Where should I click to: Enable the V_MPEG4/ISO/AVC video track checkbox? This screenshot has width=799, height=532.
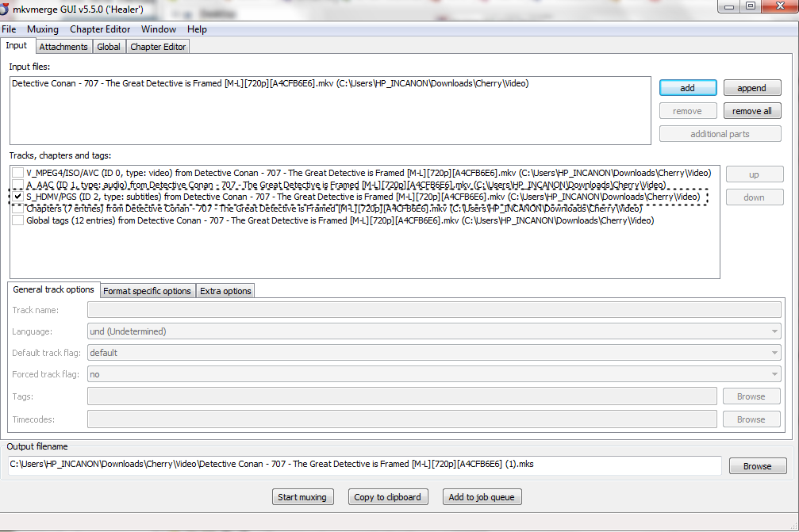point(17,173)
